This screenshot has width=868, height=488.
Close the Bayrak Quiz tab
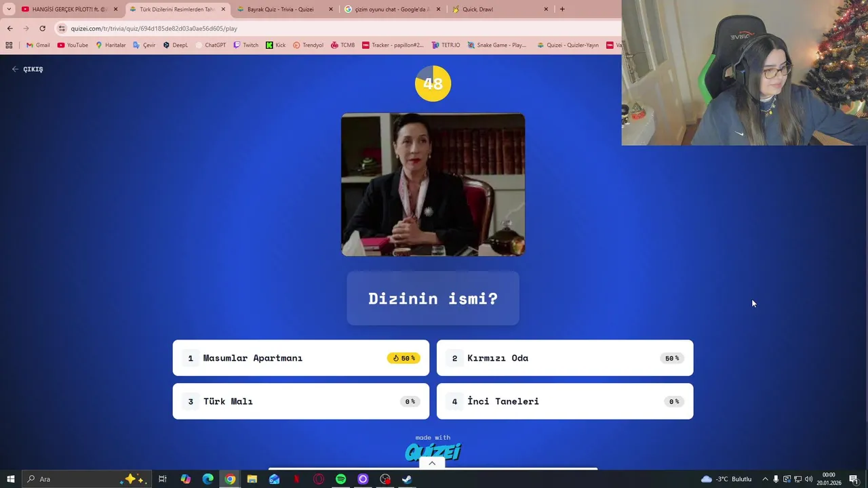click(331, 9)
